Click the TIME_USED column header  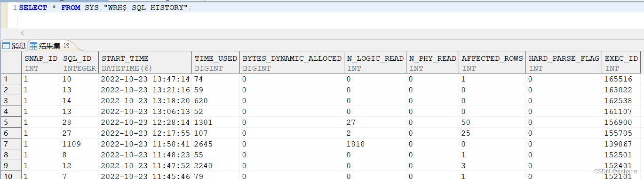pyautogui.click(x=216, y=63)
